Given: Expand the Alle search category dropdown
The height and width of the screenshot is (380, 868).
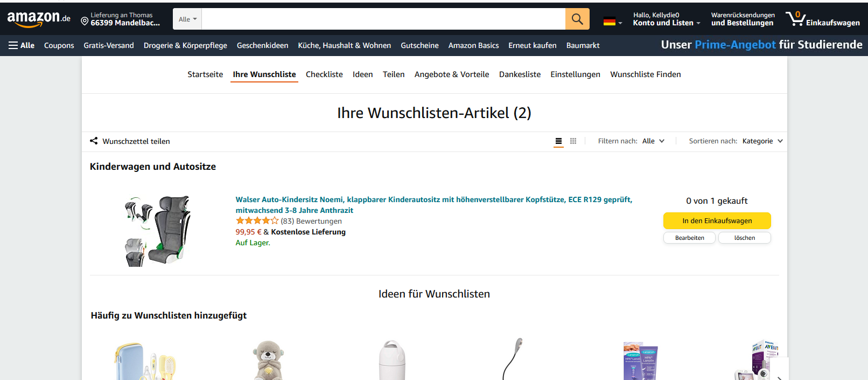Looking at the screenshot, I should (187, 19).
